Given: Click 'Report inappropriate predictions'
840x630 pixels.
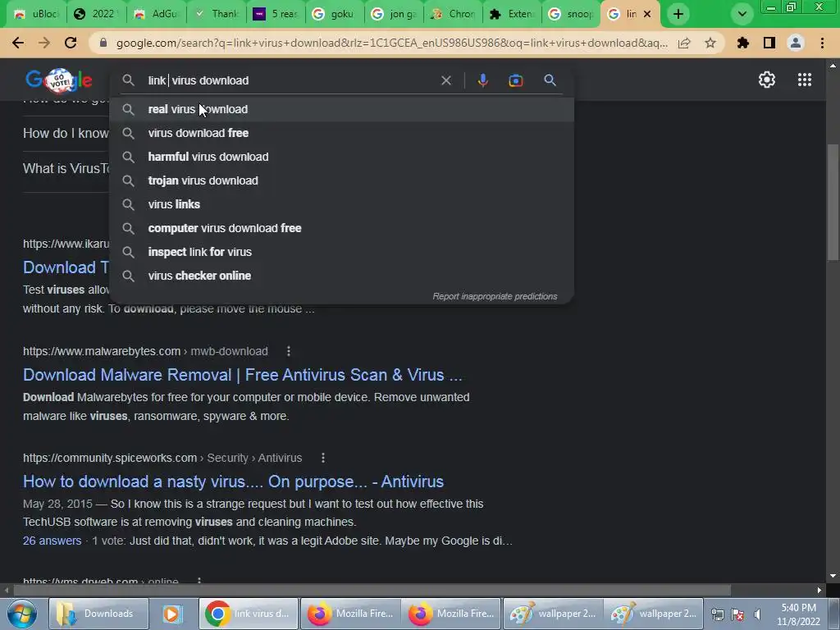Looking at the screenshot, I should [495, 296].
